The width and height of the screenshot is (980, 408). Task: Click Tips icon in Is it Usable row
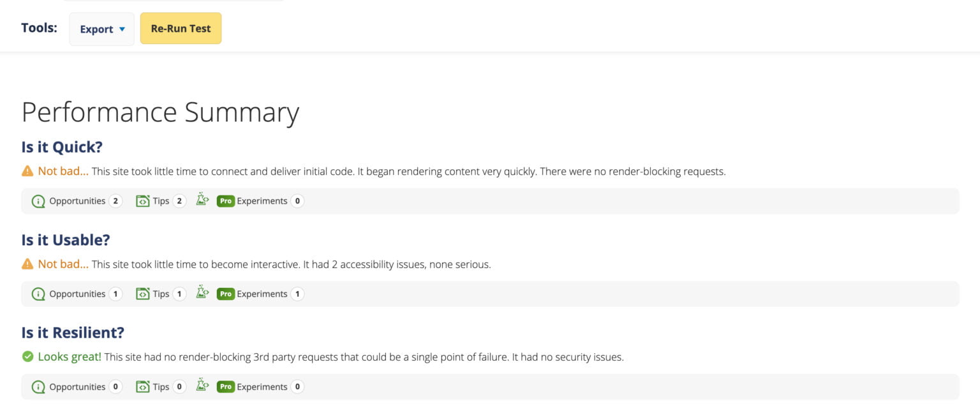coord(142,294)
